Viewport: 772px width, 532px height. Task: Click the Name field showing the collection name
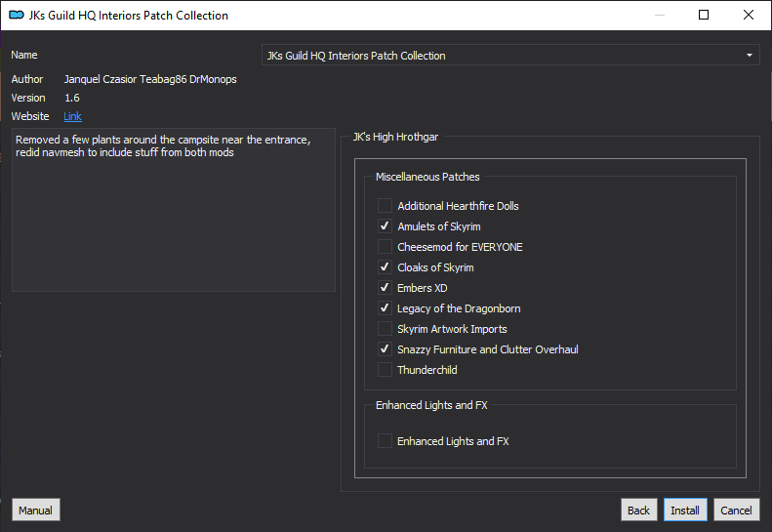click(x=510, y=56)
